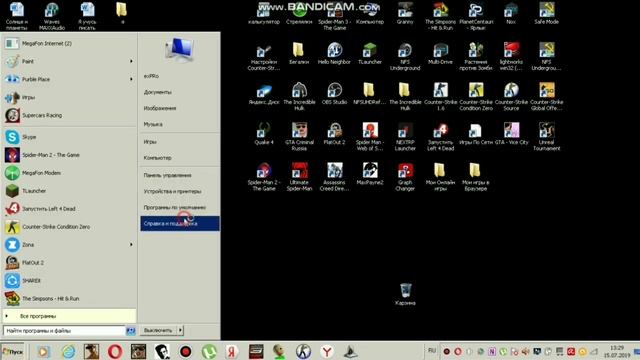Select the Яндекс.Диск desktop icon
This screenshot has height=360, width=640.
[x=264, y=93]
